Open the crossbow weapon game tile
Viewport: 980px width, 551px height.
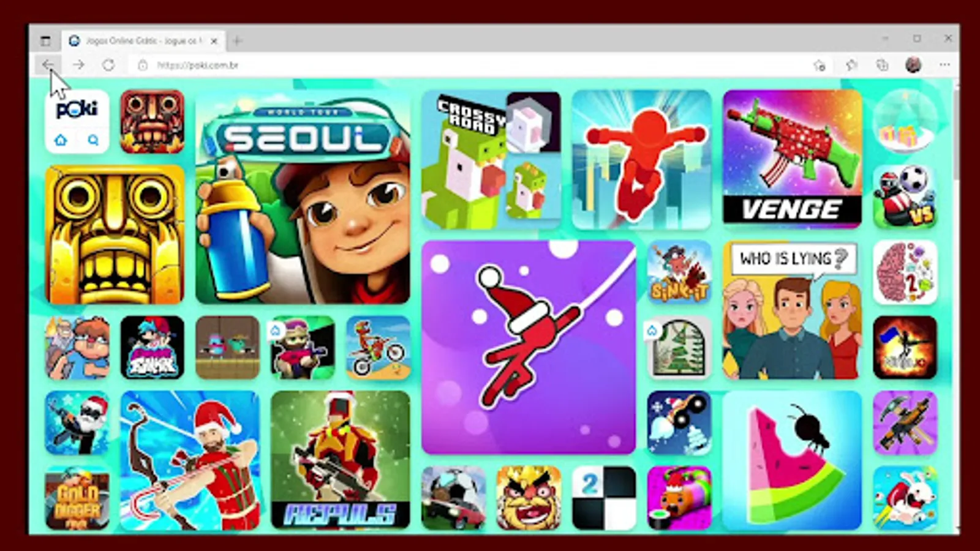905,422
